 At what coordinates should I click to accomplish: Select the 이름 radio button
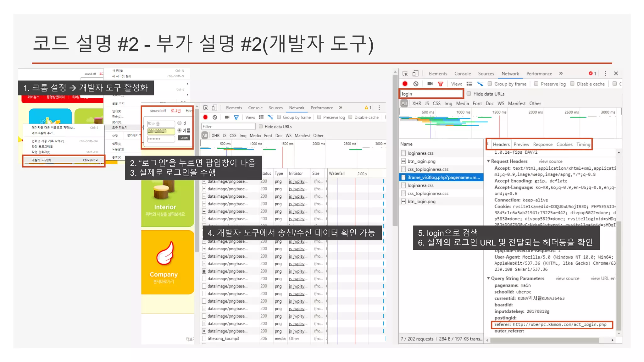tap(180, 130)
